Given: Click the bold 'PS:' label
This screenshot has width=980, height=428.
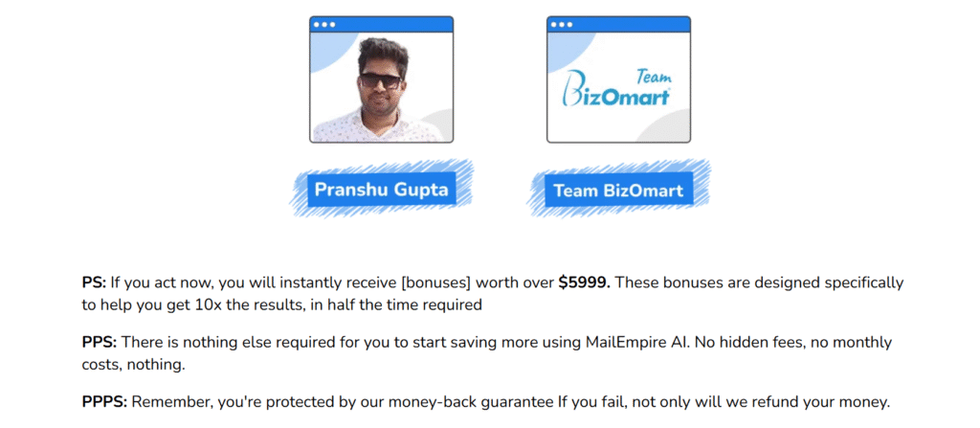Looking at the screenshot, I should pyautogui.click(x=95, y=282).
